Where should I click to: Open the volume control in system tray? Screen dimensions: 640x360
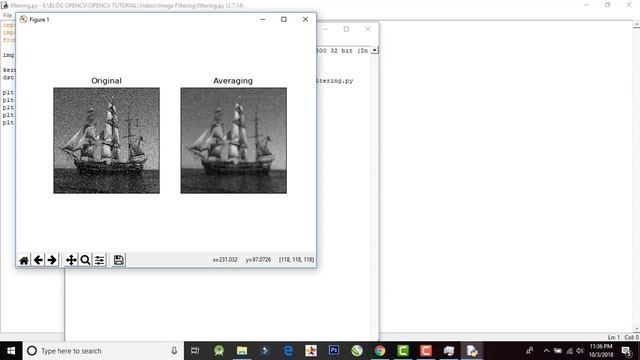click(x=580, y=351)
